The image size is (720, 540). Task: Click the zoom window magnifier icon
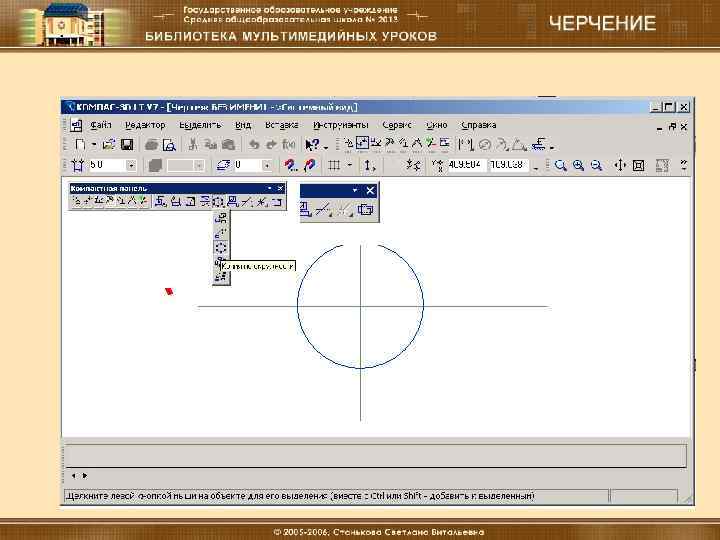(x=560, y=165)
